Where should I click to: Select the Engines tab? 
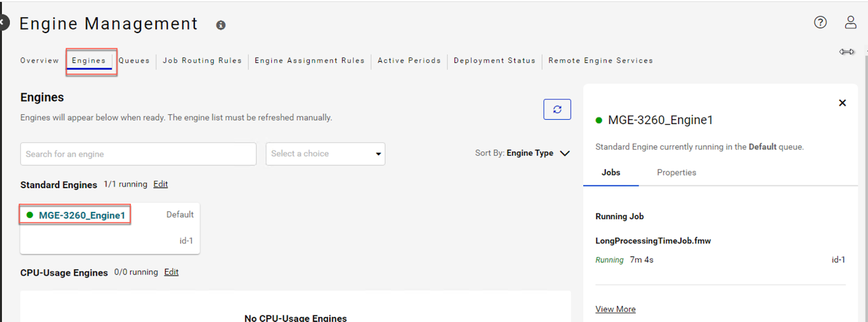click(89, 61)
